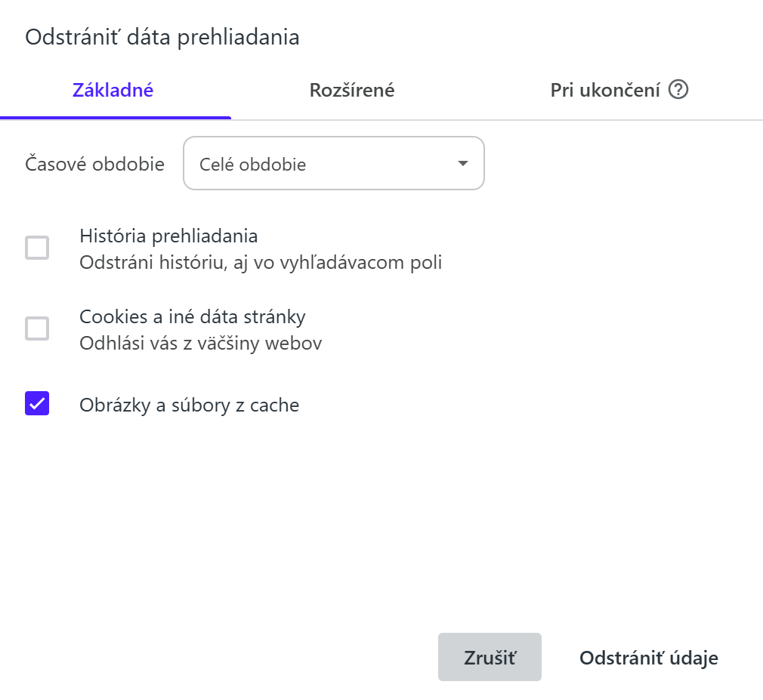Click the Obrázky a súbory z cache label
This screenshot has width=763, height=700.
coord(190,405)
